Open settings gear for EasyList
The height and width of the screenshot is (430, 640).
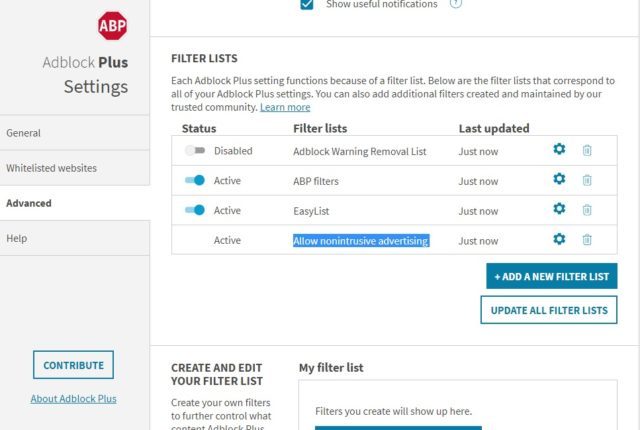pyautogui.click(x=559, y=208)
